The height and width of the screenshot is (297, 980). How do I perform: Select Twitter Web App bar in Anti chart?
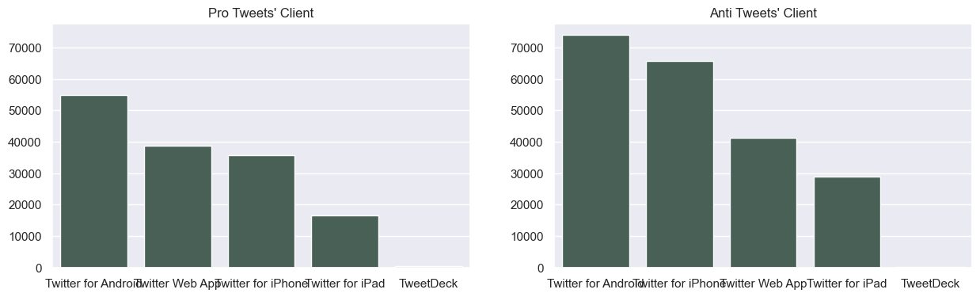tap(763, 203)
